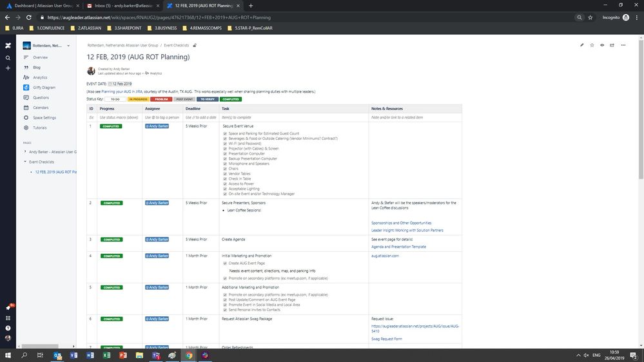Toggle Create AUG Event Page checkbox
644x362 pixels.
point(225,263)
